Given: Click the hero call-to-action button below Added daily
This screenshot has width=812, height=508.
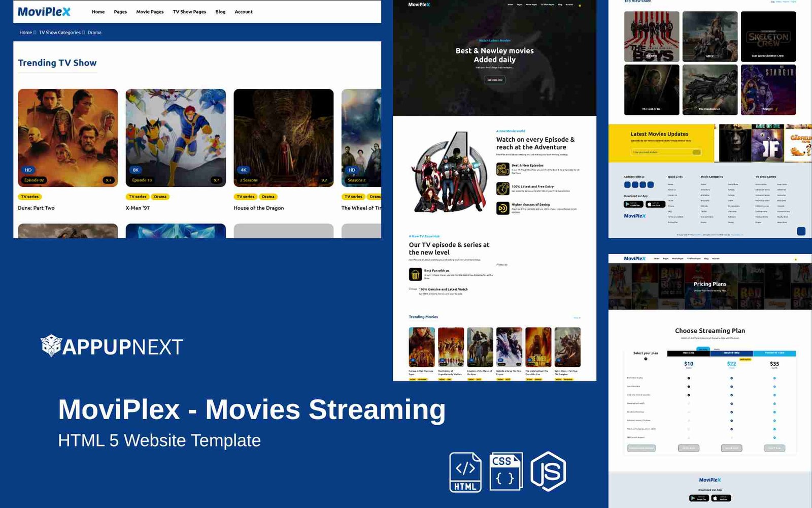Looking at the screenshot, I should (x=495, y=80).
